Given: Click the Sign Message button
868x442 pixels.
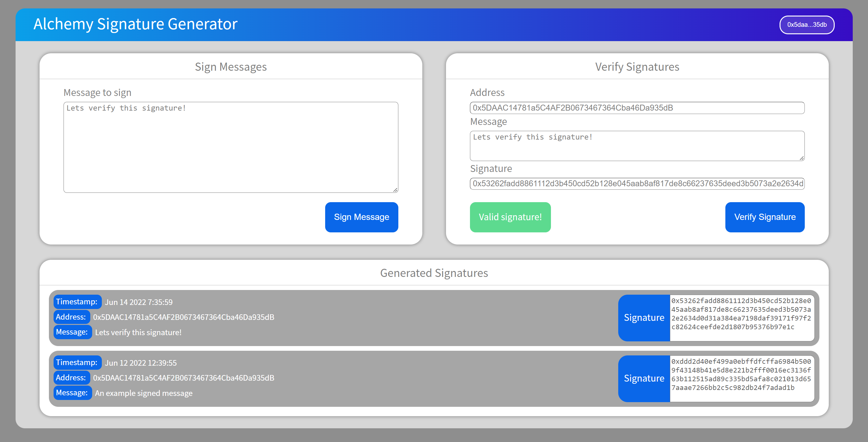Looking at the screenshot, I should [x=362, y=217].
